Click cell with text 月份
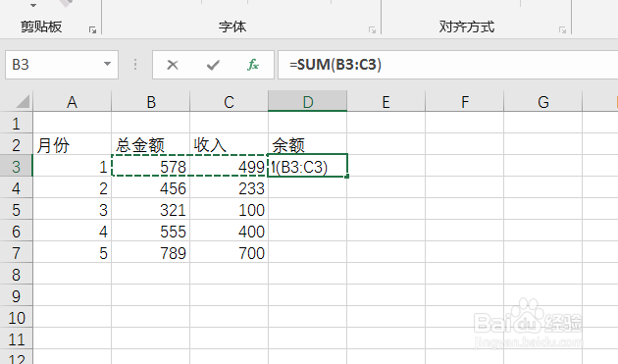618x364 pixels. [73, 145]
